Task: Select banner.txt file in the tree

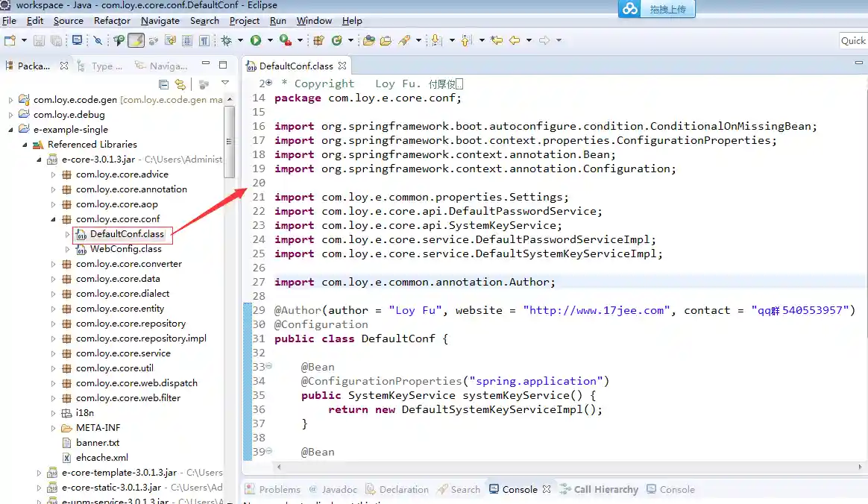Action: click(x=98, y=443)
